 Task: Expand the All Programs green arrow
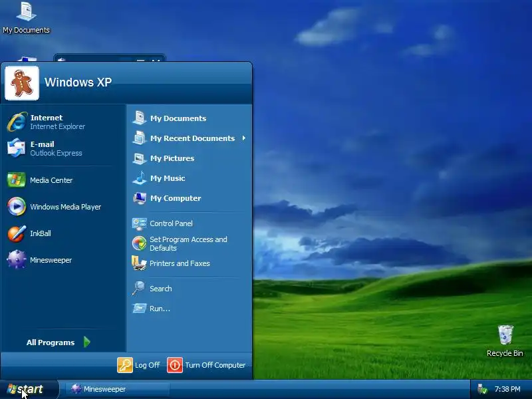(87, 342)
